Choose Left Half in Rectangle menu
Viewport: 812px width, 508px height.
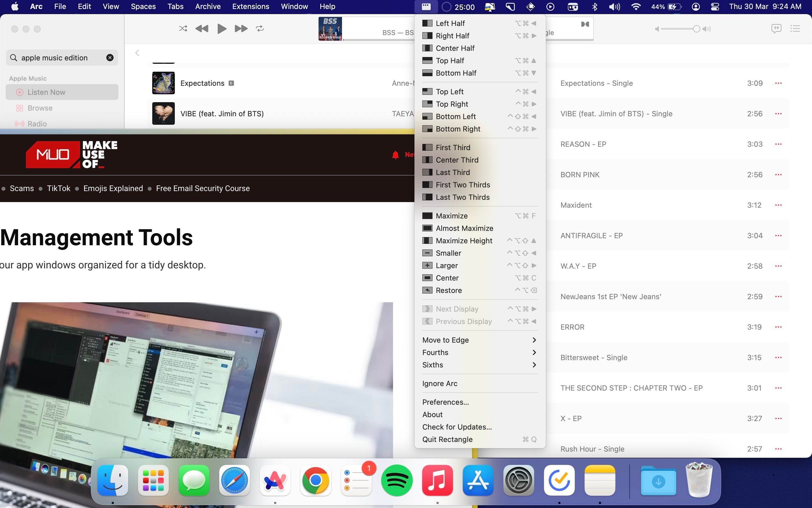tap(480, 23)
